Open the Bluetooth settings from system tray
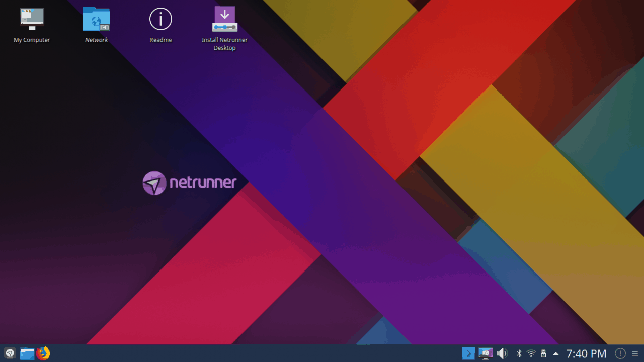The image size is (644, 362). point(519,353)
